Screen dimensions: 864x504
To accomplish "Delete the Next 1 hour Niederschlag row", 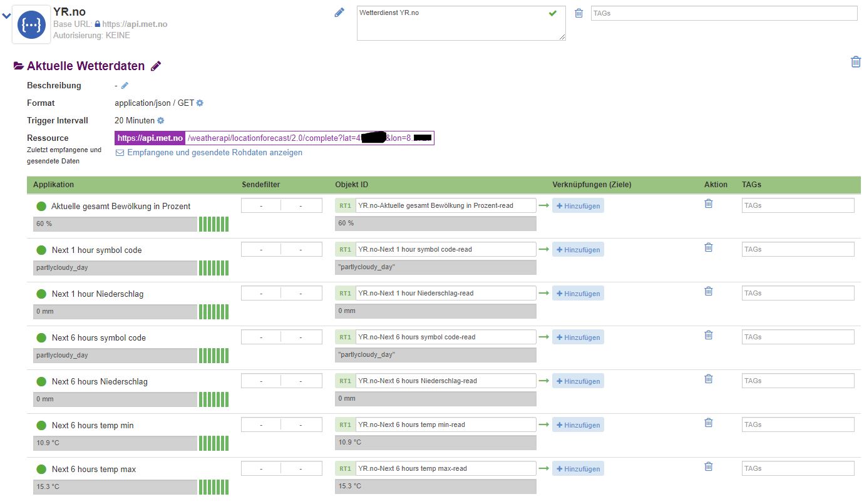I will (x=709, y=291).
